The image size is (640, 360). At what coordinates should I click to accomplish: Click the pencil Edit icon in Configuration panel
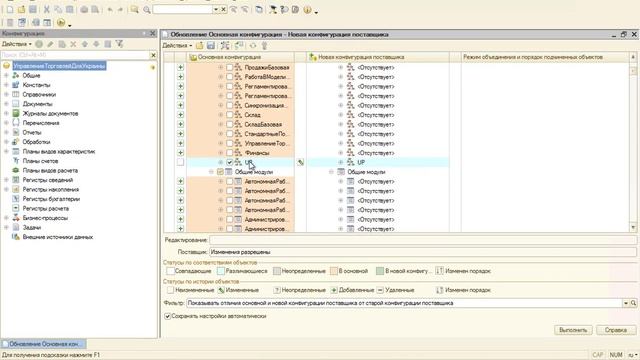pos(50,44)
